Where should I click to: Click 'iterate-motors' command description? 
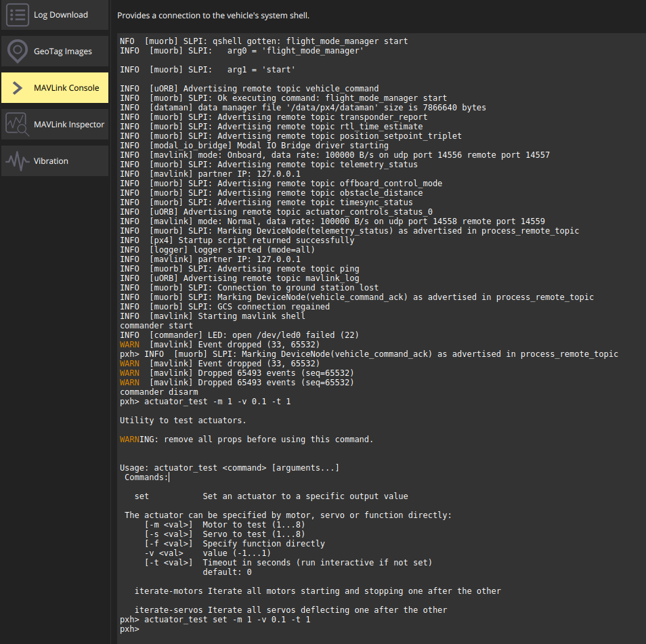318,591
